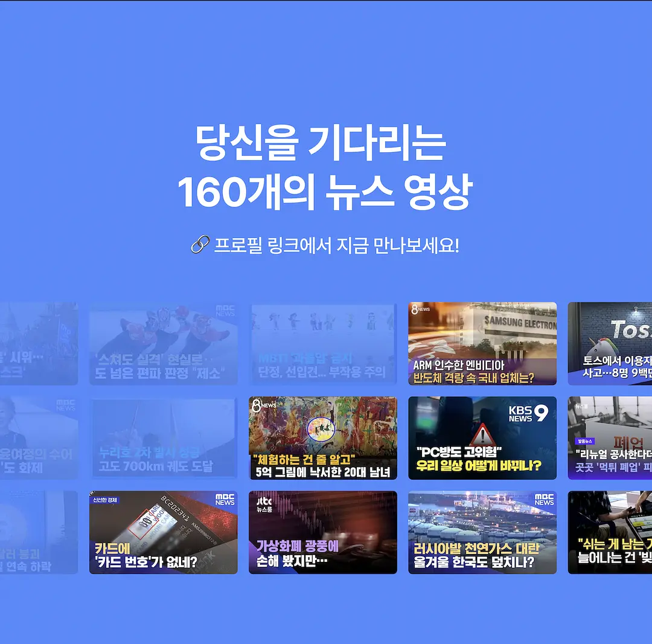The image size is (652, 644).
Task: Select the faded MBTI news thumbnail
Action: [322, 344]
